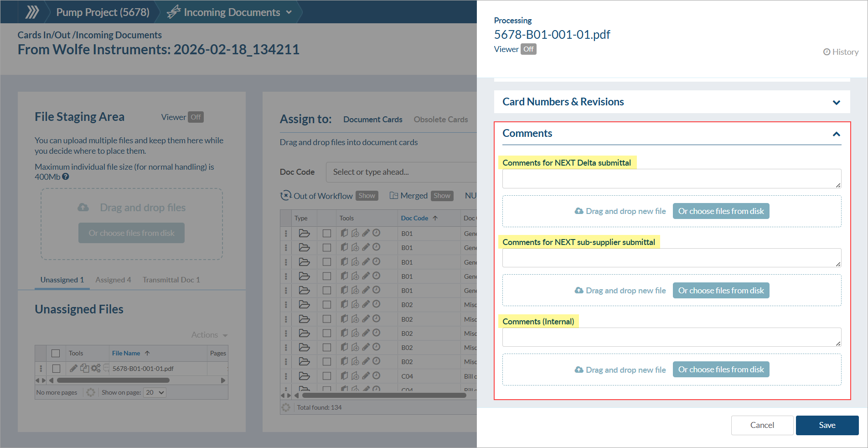Viewport: 868px width, 448px height.
Task: Click the pencil edit icon in the topmost B01 row
Action: coord(366,233)
